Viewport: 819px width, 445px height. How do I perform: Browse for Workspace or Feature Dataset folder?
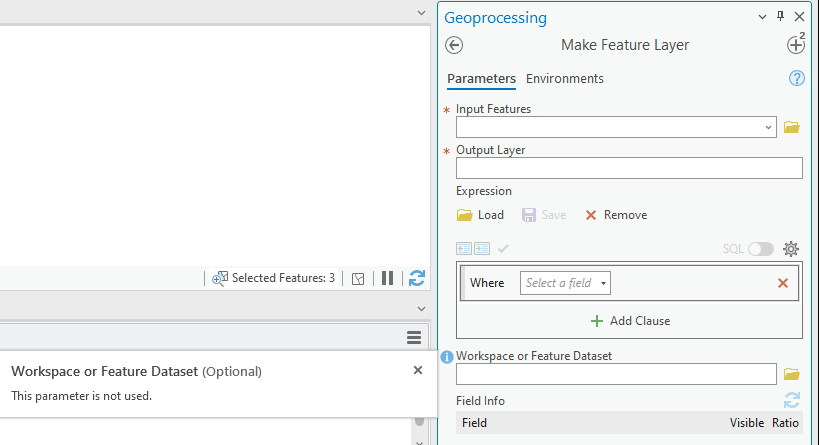[x=792, y=374]
